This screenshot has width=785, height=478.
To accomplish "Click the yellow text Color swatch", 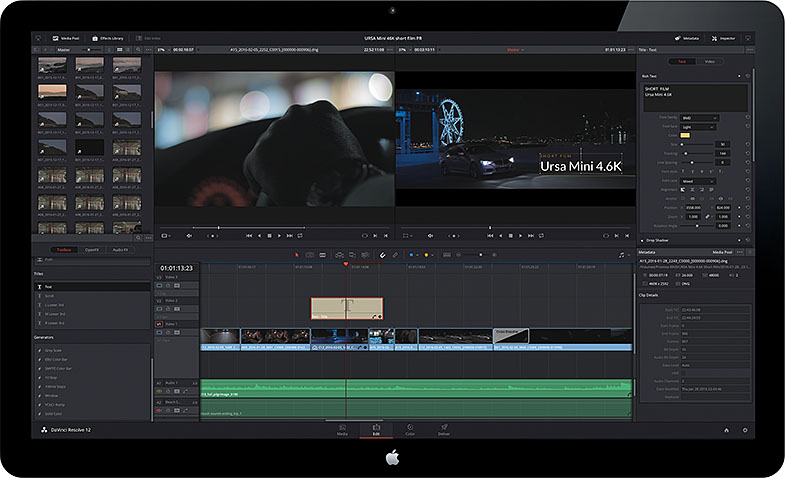I will coord(685,135).
